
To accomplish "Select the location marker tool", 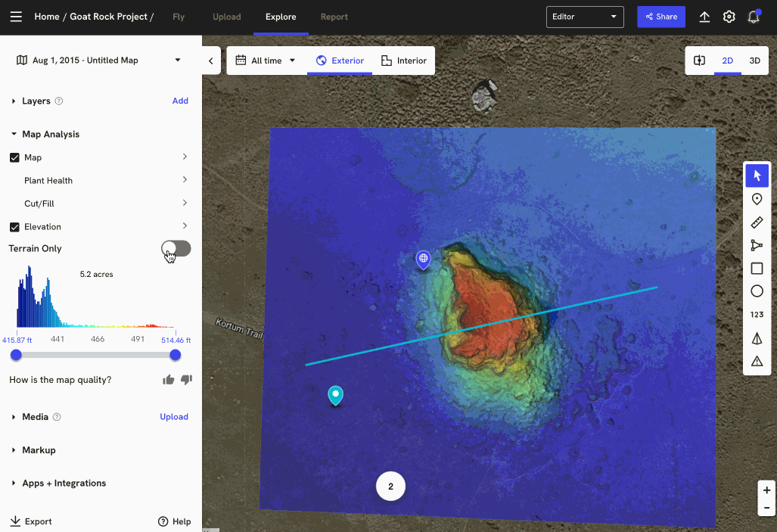I will (757, 199).
